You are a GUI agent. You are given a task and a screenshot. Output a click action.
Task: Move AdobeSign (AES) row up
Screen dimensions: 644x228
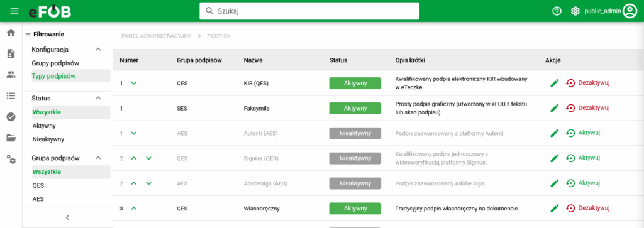tap(133, 183)
